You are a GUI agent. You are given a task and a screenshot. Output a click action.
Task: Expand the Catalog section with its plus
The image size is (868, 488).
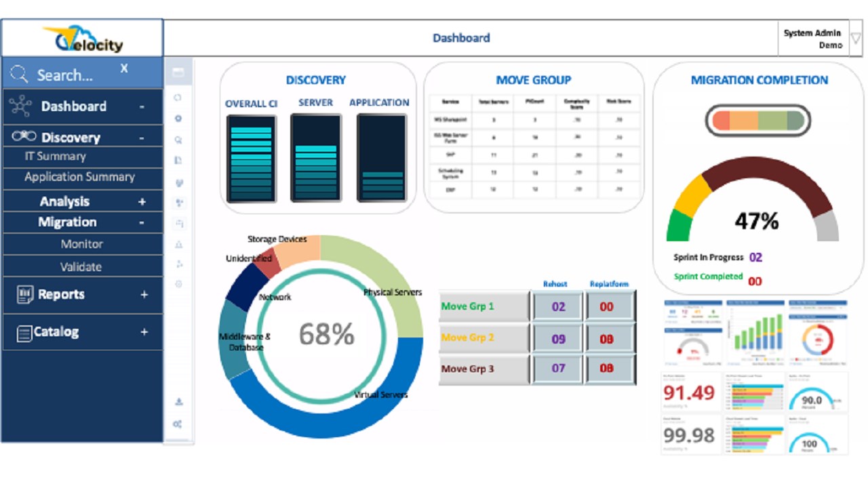click(x=144, y=332)
